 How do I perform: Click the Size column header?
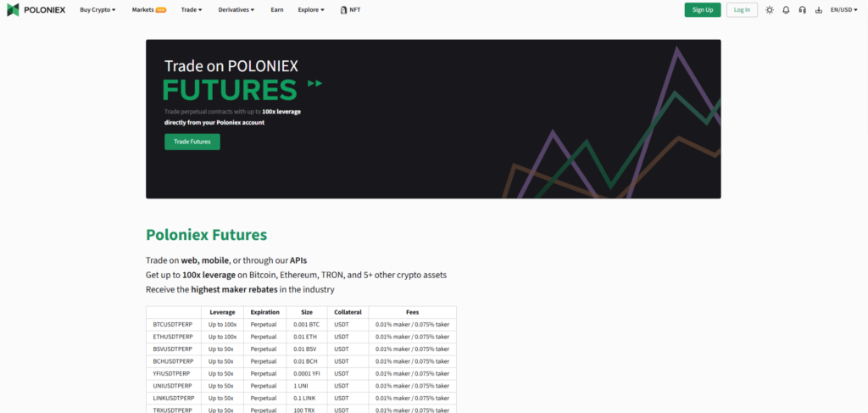tap(307, 312)
